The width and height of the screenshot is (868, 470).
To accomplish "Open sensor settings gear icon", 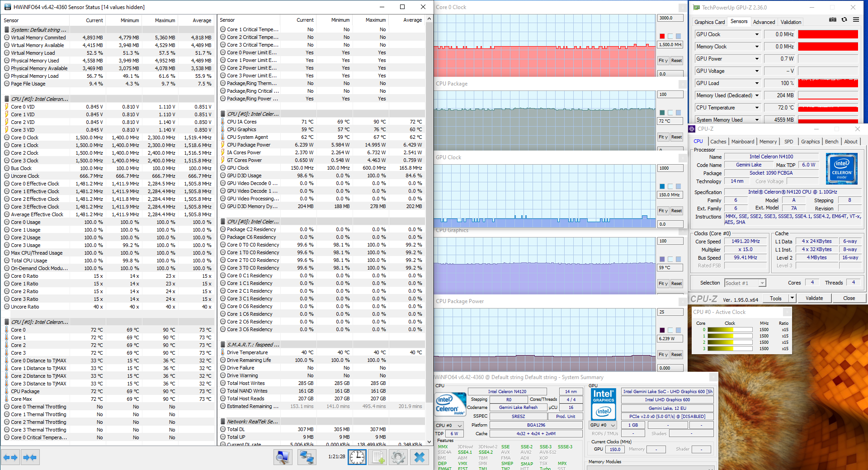I will [398, 457].
